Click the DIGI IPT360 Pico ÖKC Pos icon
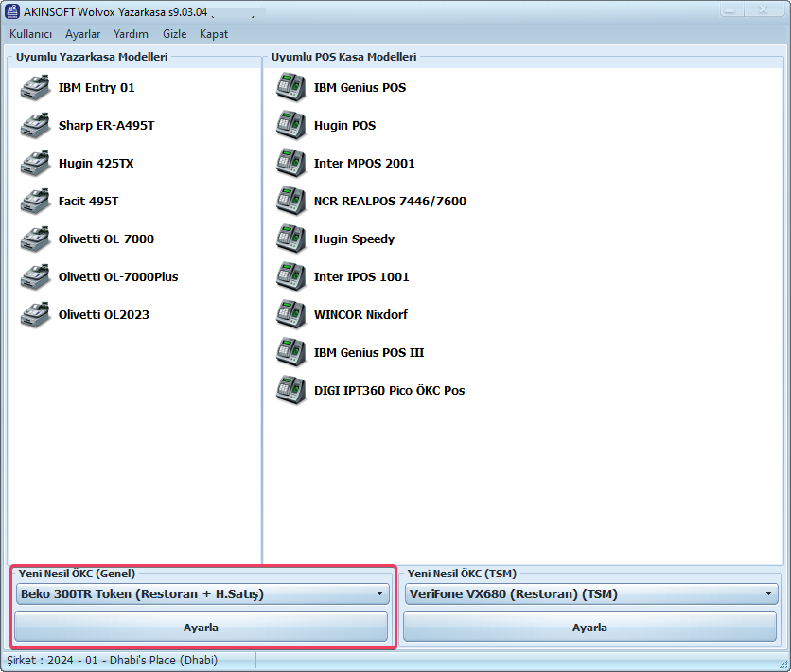Viewport: 791px width, 672px height. pyautogui.click(x=290, y=391)
